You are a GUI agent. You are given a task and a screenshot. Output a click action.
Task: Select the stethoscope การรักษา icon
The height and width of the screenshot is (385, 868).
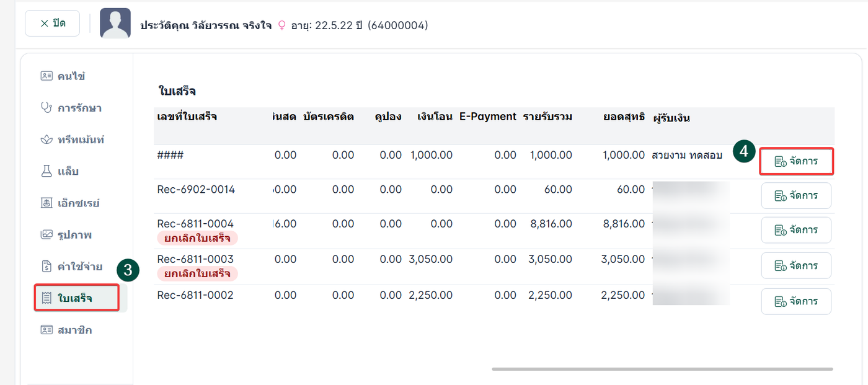click(x=46, y=108)
